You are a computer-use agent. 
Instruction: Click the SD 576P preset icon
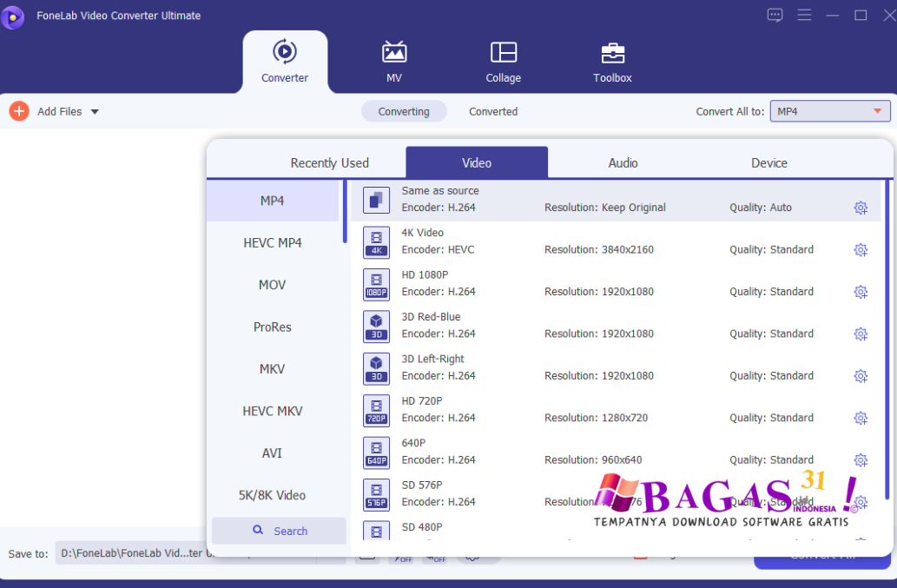click(x=376, y=494)
